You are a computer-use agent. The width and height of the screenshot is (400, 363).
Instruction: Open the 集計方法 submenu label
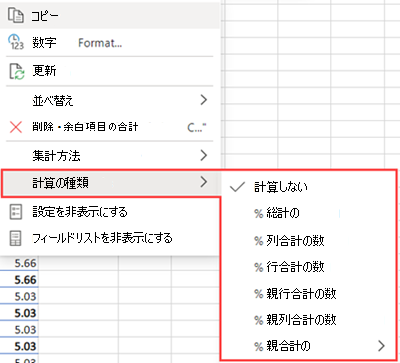56,156
